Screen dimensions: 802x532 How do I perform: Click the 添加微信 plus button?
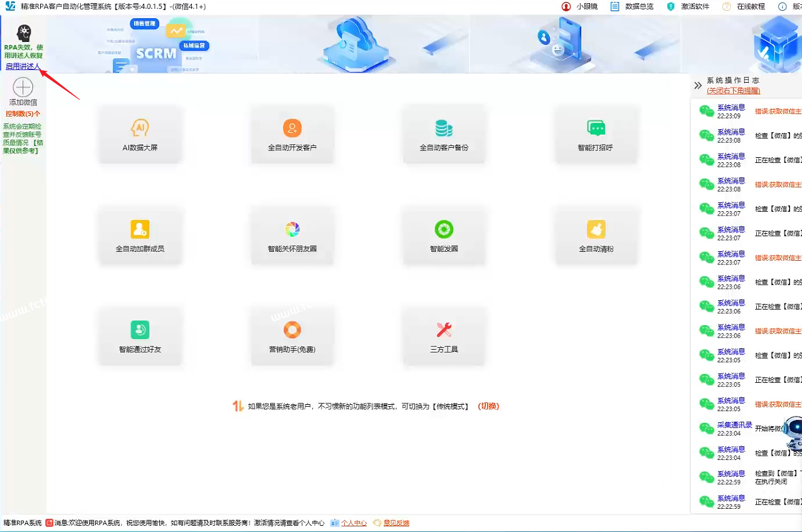23,88
